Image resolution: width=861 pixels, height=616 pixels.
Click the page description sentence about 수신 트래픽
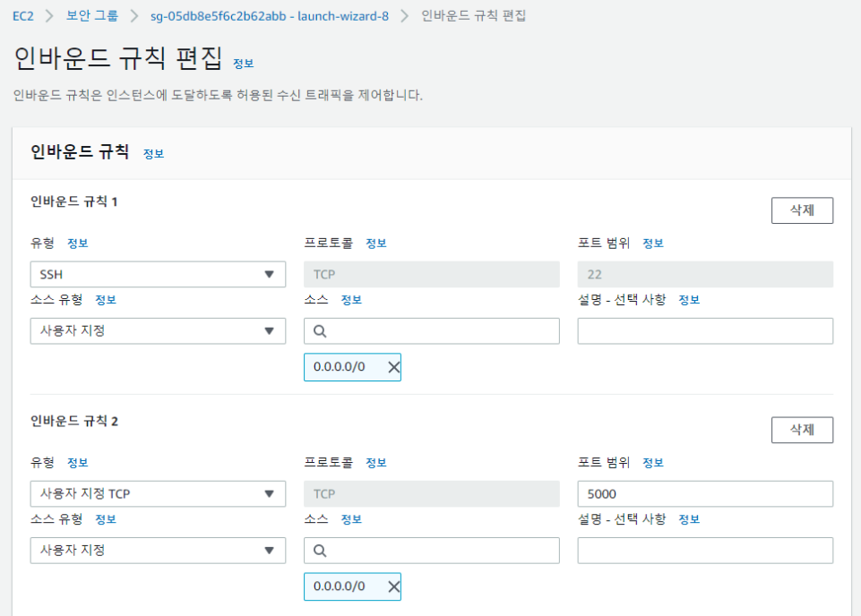click(218, 96)
